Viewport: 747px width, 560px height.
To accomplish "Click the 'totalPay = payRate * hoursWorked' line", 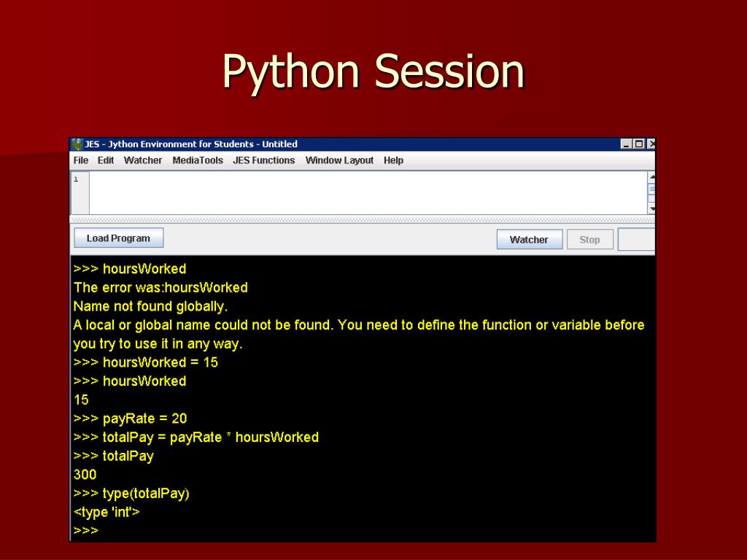I will (211, 437).
